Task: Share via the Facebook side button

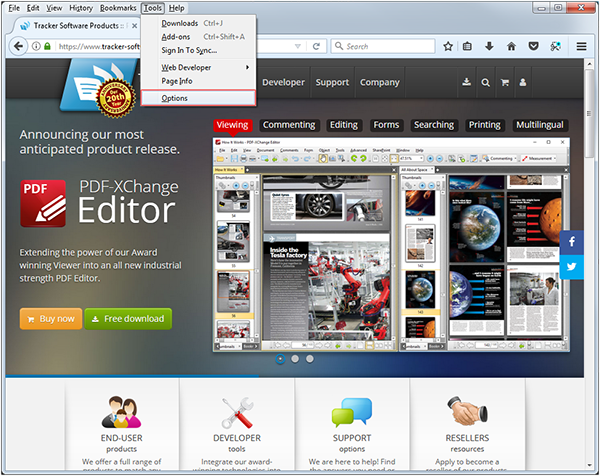Action: point(571,242)
